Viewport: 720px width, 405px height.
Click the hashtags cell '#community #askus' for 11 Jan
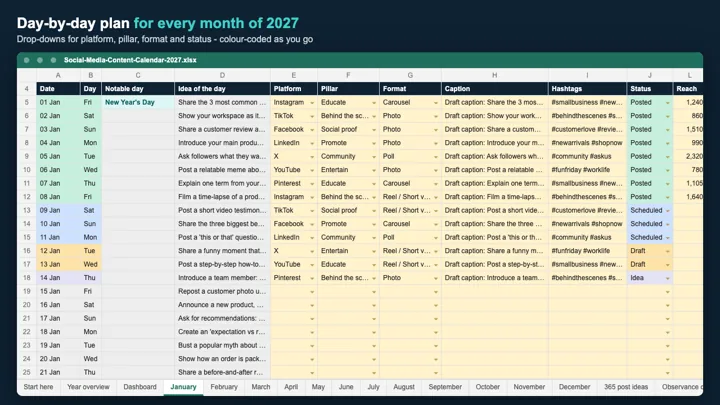pyautogui.click(x=587, y=237)
